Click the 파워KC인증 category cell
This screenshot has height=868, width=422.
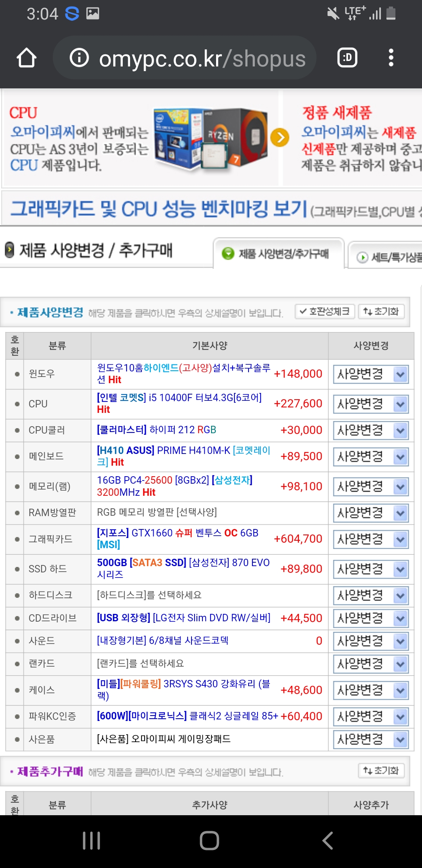click(57, 716)
